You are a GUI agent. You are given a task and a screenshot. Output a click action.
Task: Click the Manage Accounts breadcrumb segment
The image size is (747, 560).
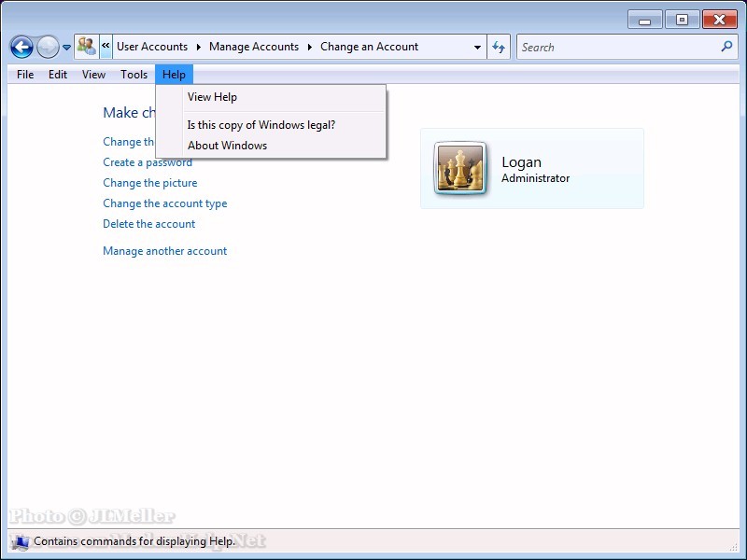254,47
